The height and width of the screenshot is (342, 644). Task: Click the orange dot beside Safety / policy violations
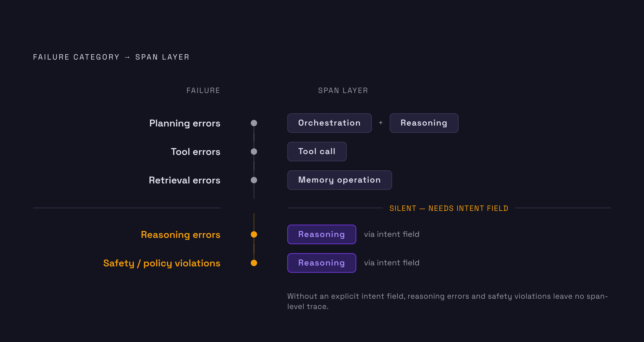254,263
